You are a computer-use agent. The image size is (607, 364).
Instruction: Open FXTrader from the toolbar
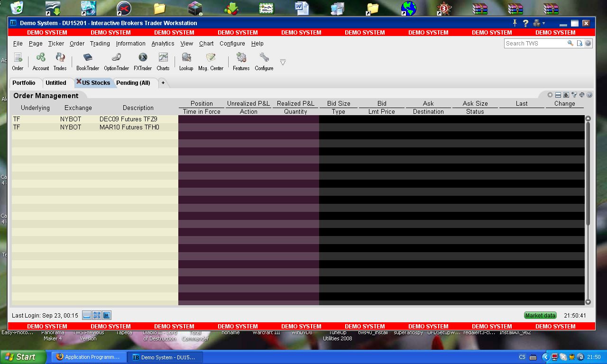[143, 62]
